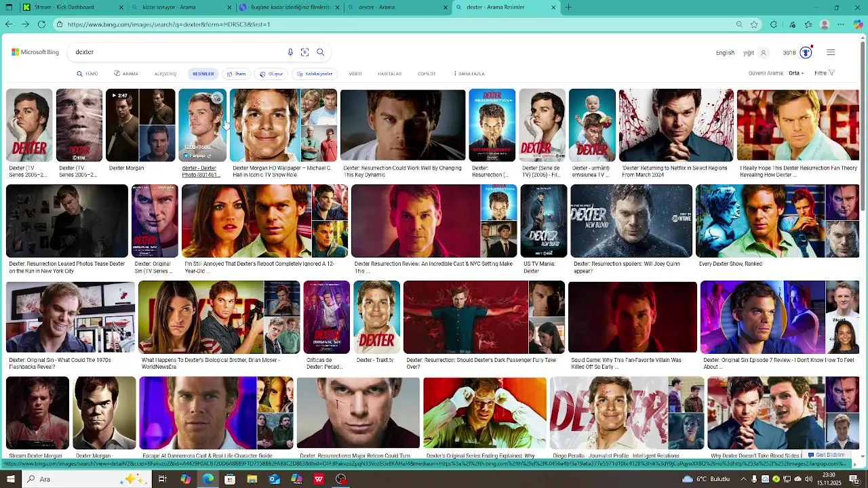Switch to the VİDEO tab

point(355,74)
